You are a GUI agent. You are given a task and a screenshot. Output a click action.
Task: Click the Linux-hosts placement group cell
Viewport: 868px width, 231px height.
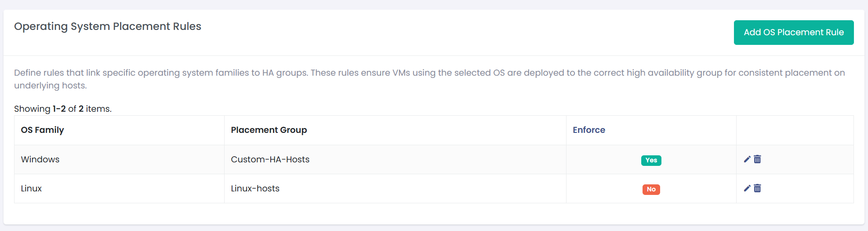395,189
